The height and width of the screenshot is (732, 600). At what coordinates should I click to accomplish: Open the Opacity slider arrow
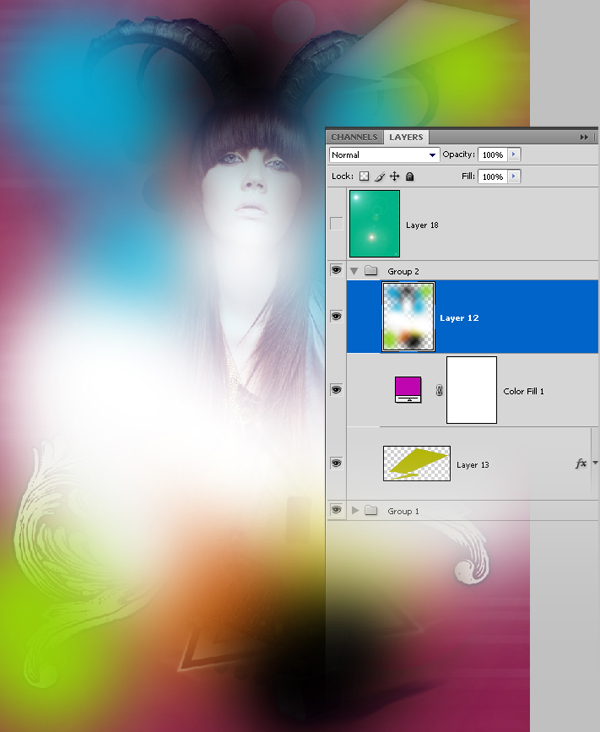(x=514, y=155)
